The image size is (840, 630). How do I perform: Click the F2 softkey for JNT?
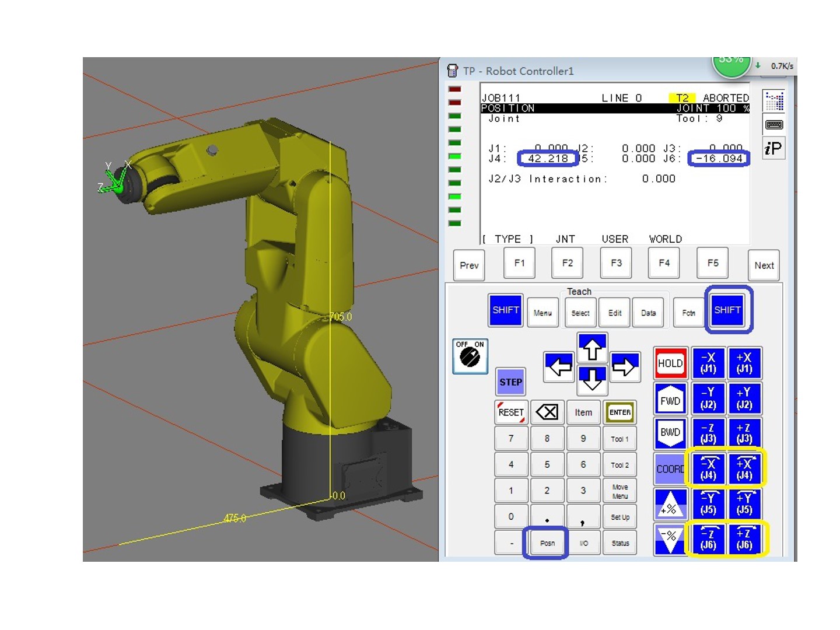567,263
